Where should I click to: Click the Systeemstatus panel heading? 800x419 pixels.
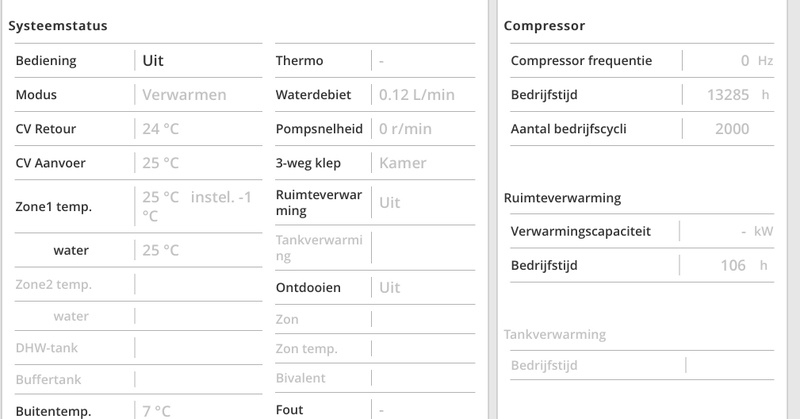pyautogui.click(x=58, y=26)
